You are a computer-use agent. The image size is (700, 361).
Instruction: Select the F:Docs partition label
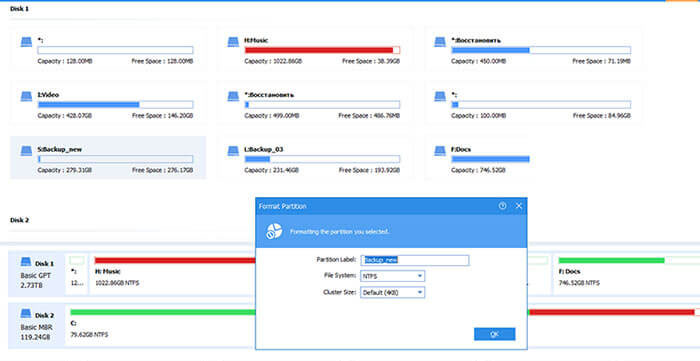(461, 149)
